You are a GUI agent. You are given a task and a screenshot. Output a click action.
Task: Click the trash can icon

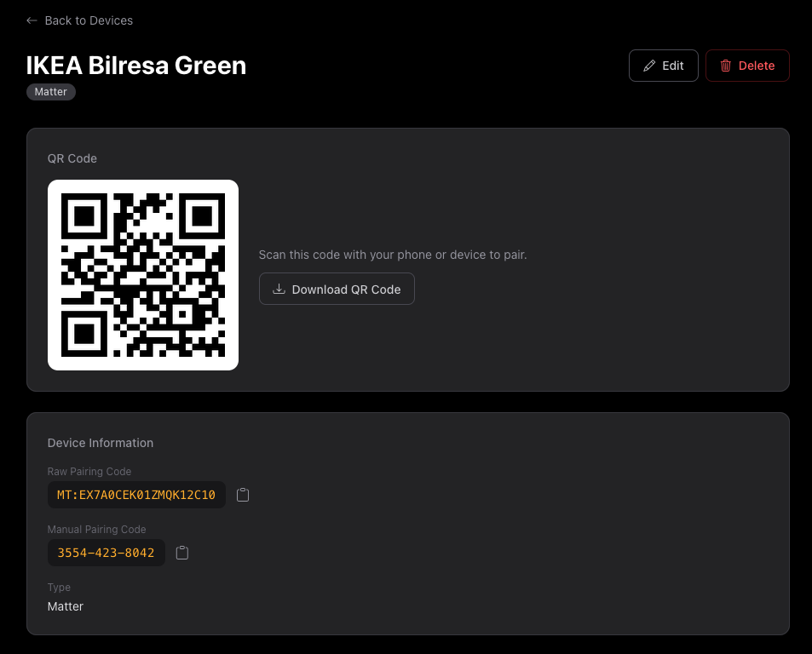[726, 66]
